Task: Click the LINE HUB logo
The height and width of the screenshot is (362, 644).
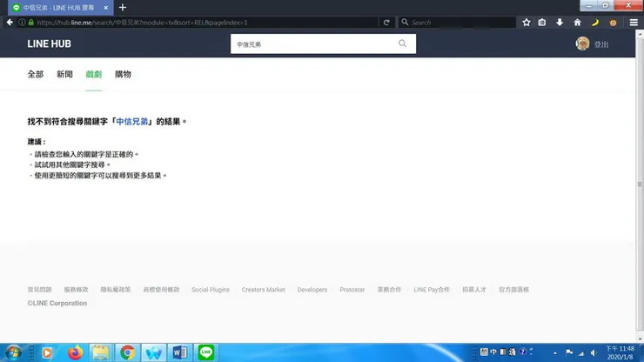Action: click(x=50, y=44)
